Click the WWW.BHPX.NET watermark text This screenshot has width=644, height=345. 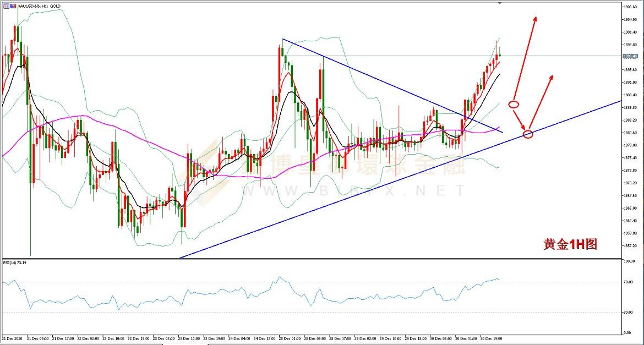pyautogui.click(x=363, y=191)
